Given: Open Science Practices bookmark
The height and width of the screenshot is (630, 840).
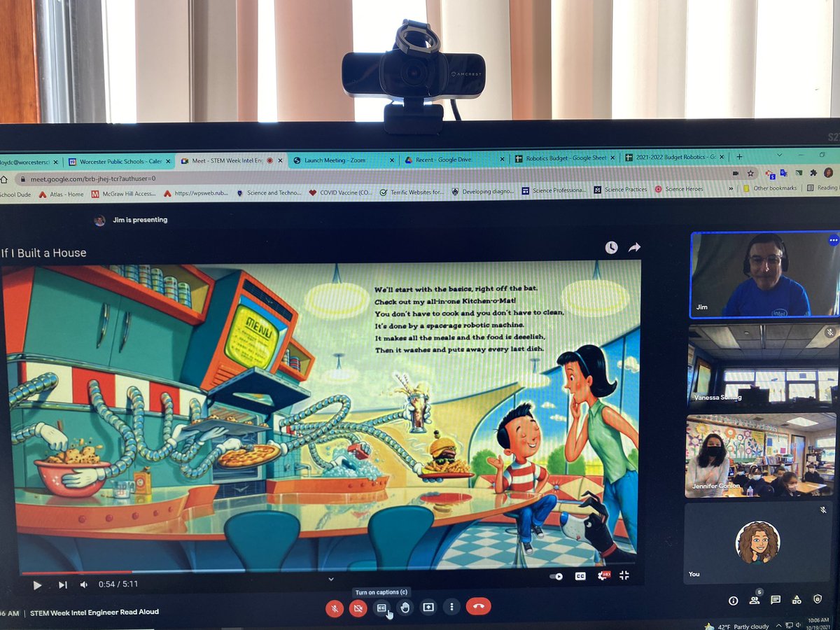Looking at the screenshot, I should tap(620, 190).
